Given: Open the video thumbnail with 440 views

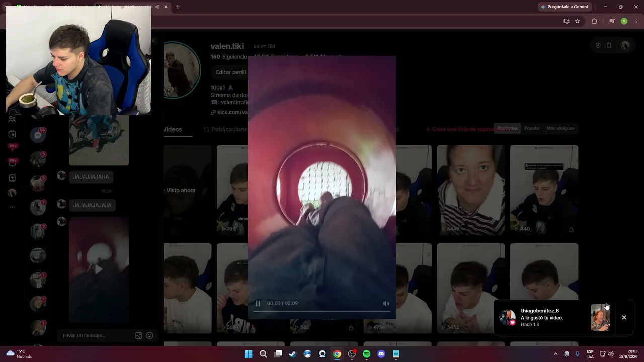Looking at the screenshot, I should pos(544,191).
